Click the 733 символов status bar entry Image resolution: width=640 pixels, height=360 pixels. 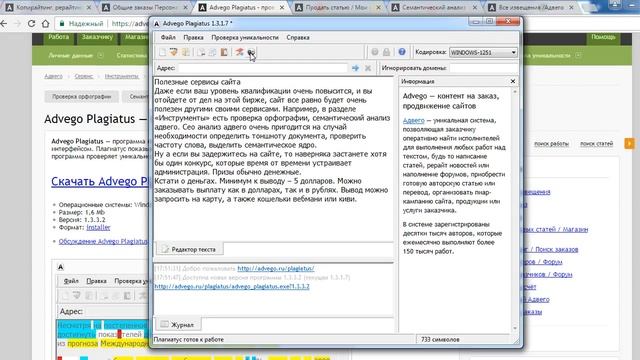pyautogui.click(x=440, y=340)
